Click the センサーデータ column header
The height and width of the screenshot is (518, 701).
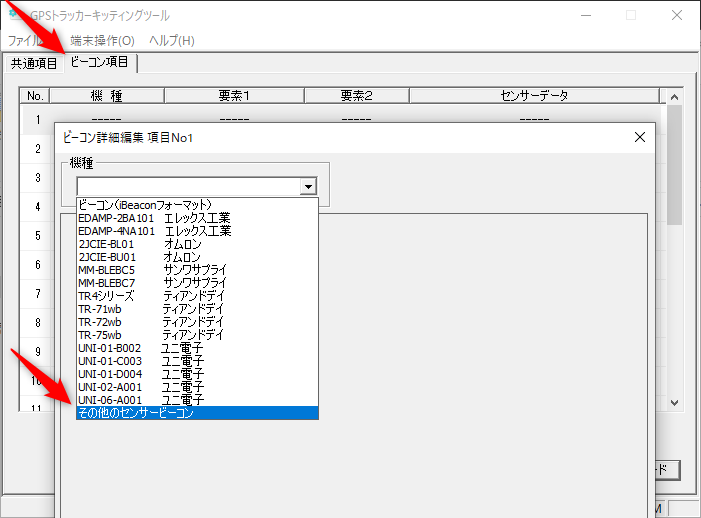pos(534,96)
